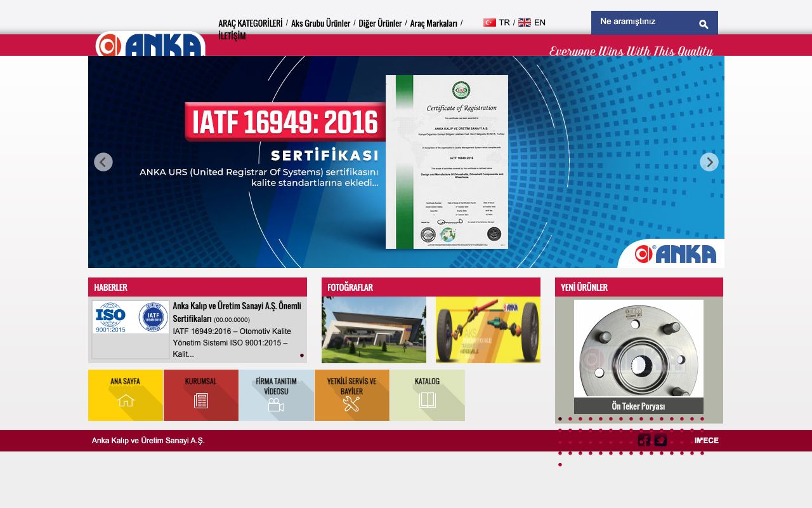Switch language to TR
Image resolution: width=812 pixels, height=508 pixels.
click(x=504, y=22)
